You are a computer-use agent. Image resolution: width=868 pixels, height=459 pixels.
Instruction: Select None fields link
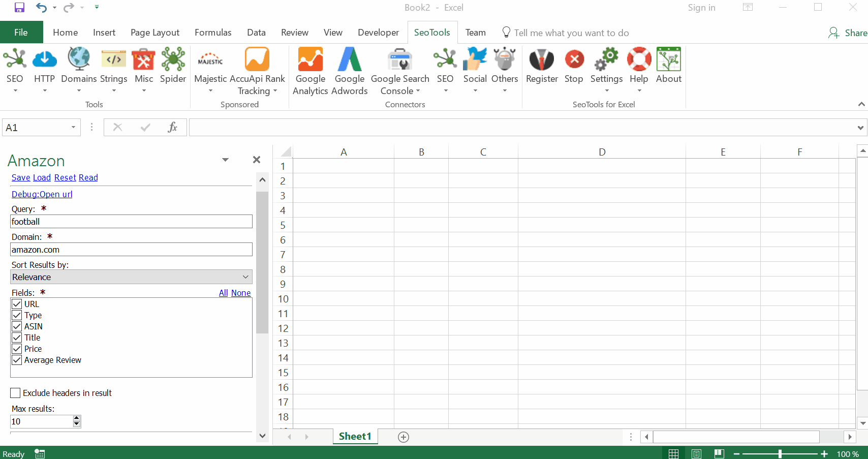point(241,293)
